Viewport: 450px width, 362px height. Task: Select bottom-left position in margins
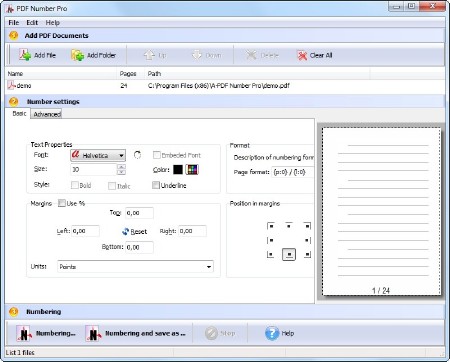tap(271, 255)
